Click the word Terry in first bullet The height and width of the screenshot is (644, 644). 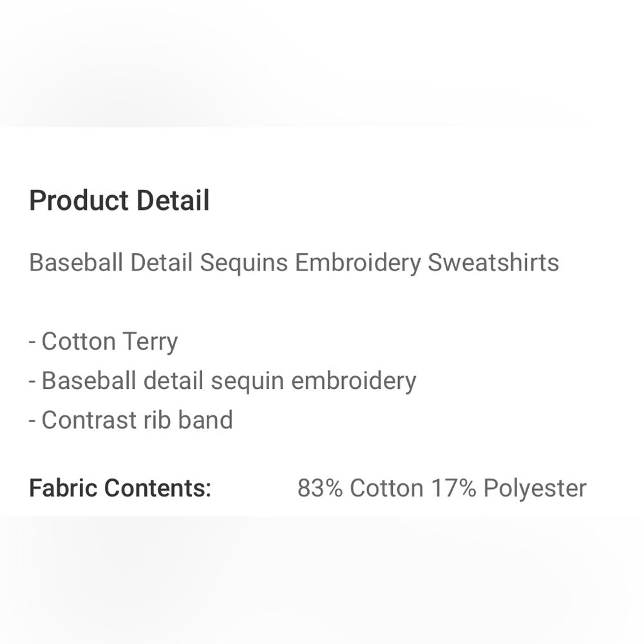(x=150, y=343)
